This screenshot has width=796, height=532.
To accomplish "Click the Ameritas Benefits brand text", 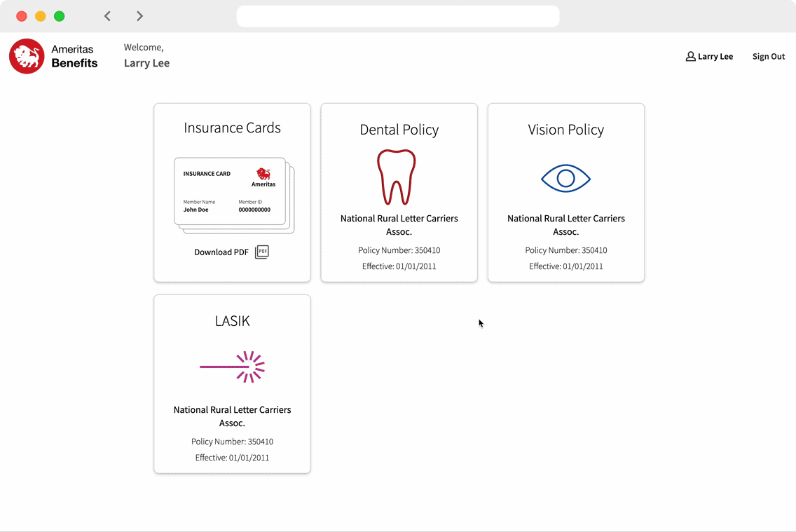I will (x=74, y=57).
